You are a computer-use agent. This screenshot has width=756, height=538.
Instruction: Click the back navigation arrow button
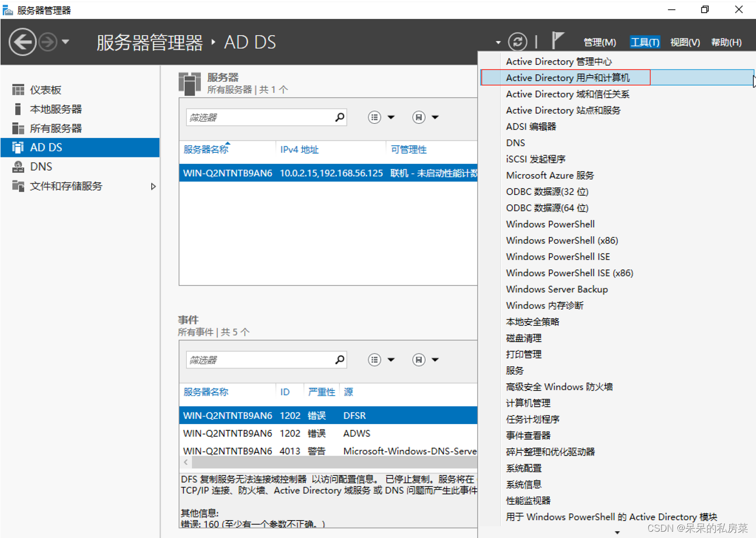23,42
